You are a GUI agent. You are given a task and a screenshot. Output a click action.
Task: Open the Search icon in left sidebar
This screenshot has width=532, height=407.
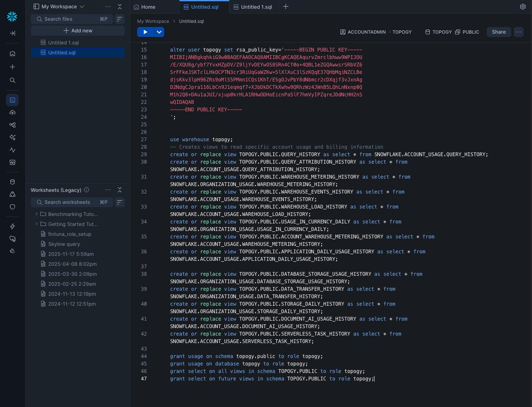[x=12, y=80]
